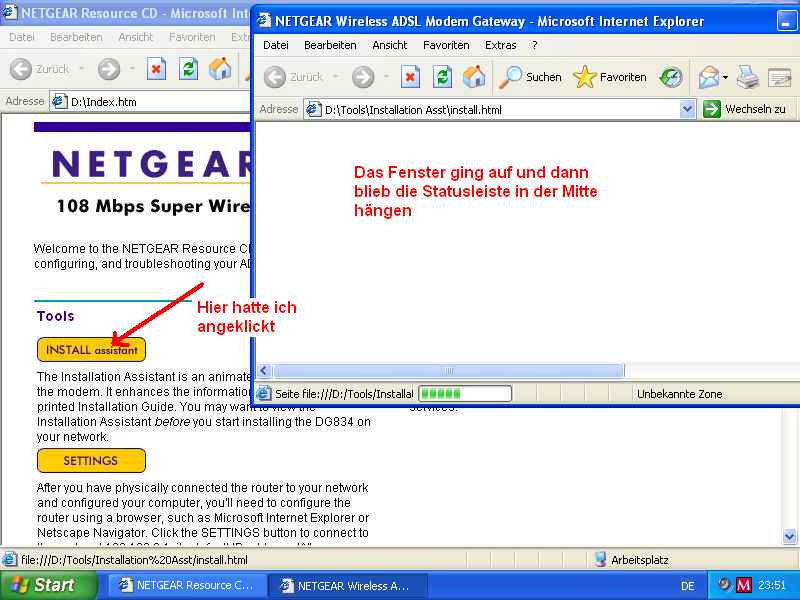This screenshot has width=800, height=600.
Task: Open History icon in front window toolbar
Action: (670, 78)
